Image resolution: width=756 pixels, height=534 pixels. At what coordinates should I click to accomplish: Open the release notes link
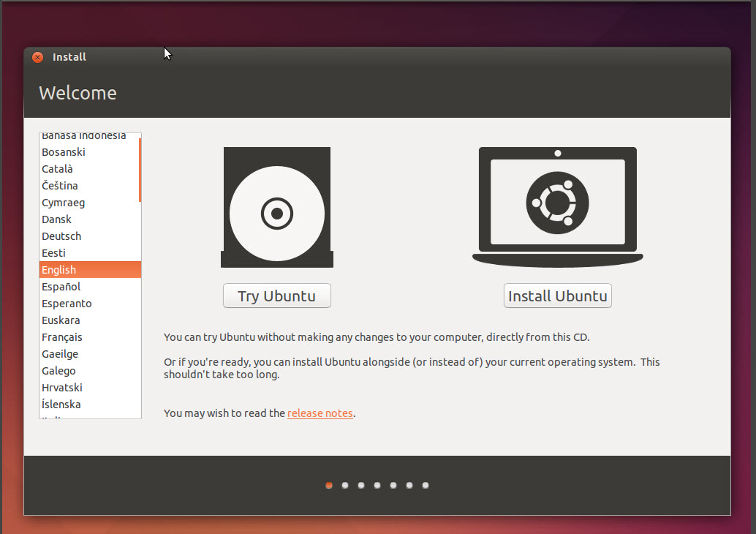320,413
